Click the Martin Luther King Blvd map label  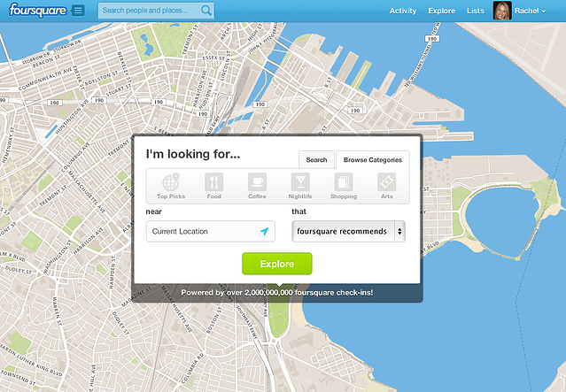31,360
